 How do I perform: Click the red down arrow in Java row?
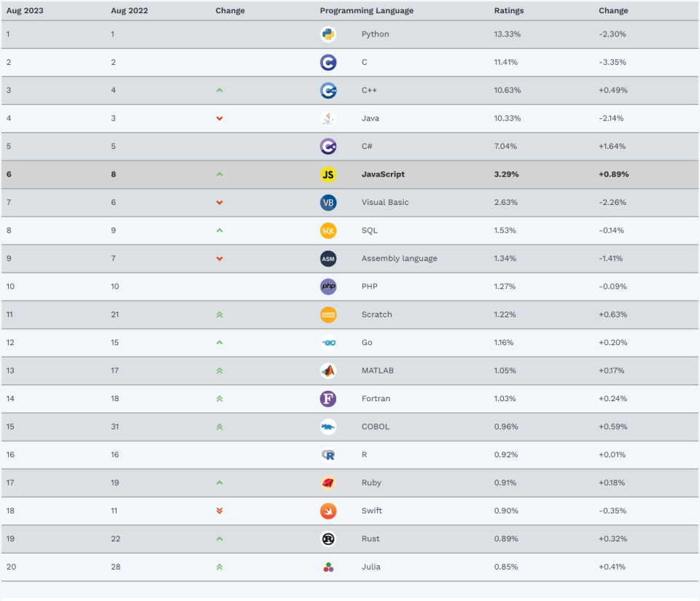(x=219, y=118)
